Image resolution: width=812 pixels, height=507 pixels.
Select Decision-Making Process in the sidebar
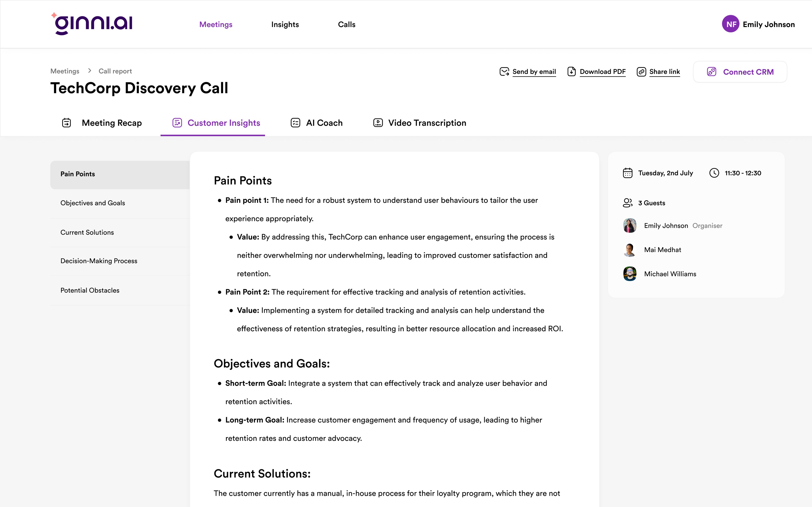coord(99,260)
